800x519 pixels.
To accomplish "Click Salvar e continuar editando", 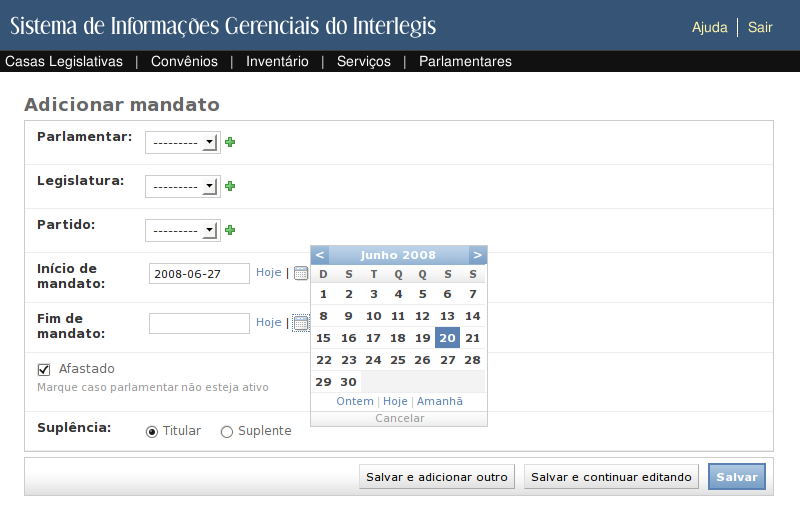I will point(611,477).
